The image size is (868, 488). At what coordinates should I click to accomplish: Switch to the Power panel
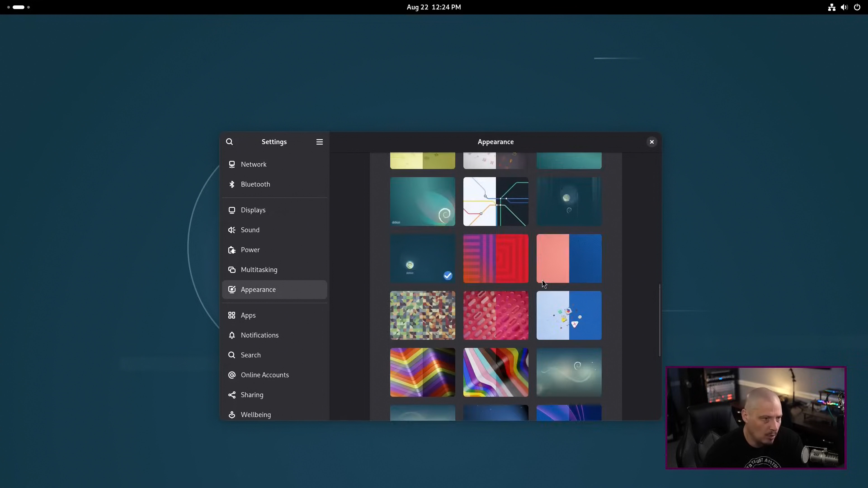(275, 250)
